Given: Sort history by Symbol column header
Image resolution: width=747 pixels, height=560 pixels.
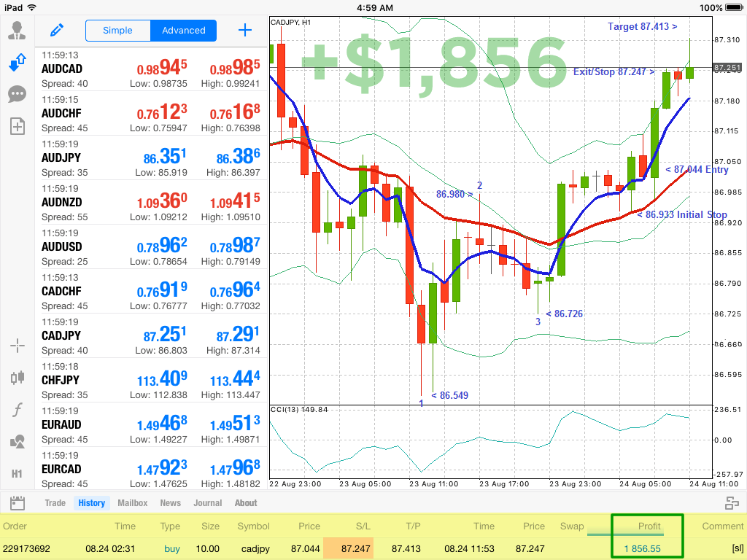Looking at the screenshot, I should point(253,526).
